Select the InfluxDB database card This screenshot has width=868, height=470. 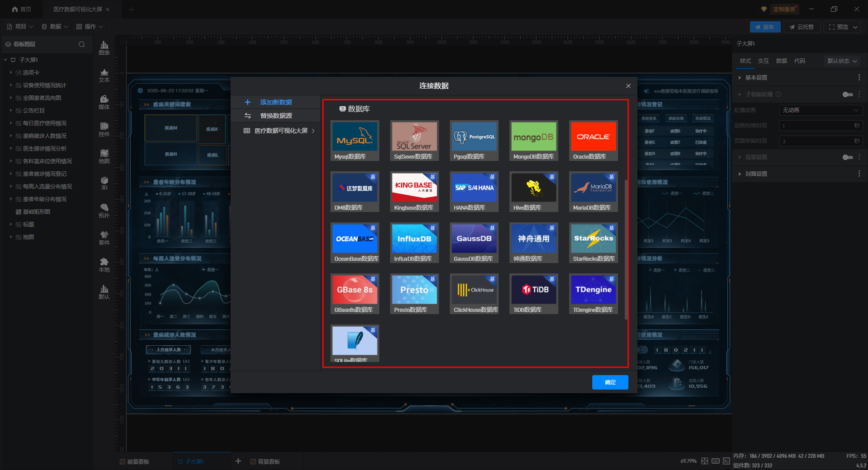coord(415,243)
